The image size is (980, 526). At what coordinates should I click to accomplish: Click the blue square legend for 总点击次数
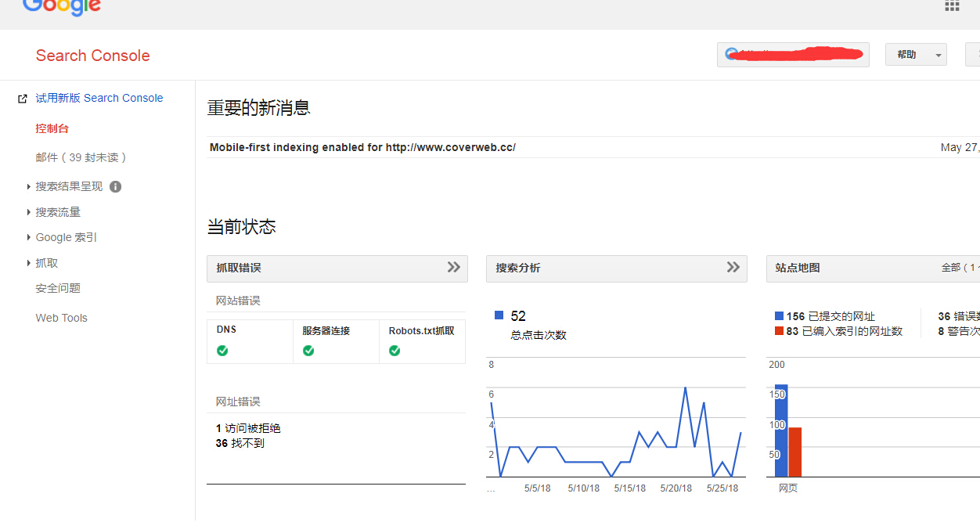click(499, 315)
